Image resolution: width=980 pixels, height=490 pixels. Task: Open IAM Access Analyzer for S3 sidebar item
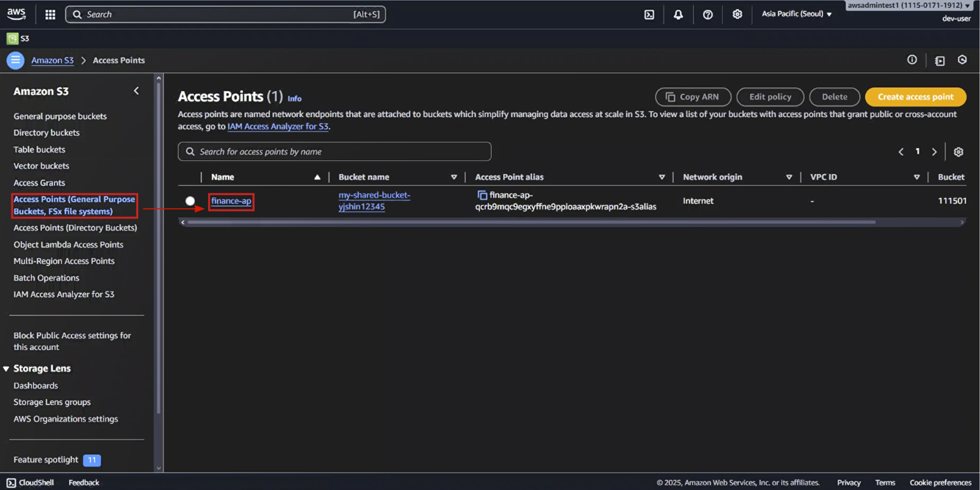(x=64, y=294)
